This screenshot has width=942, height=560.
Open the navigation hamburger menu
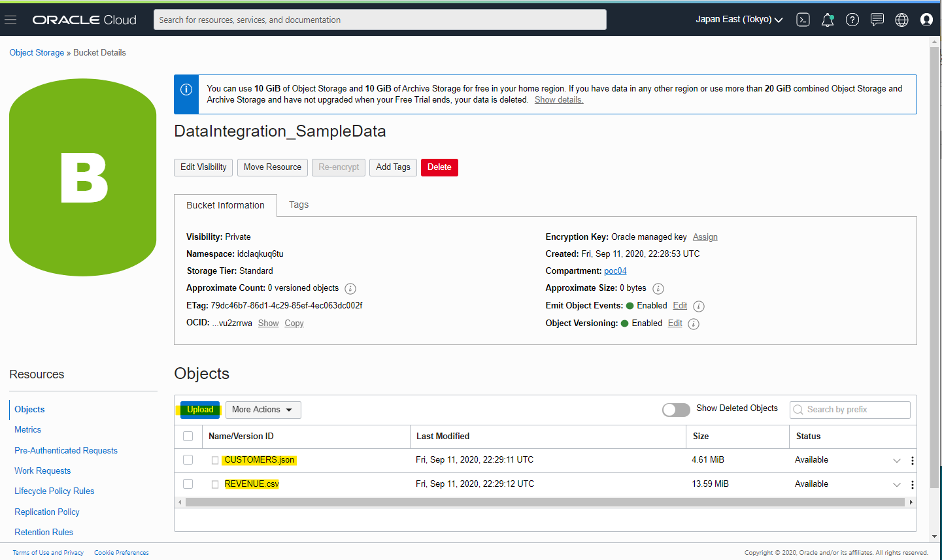(10, 19)
